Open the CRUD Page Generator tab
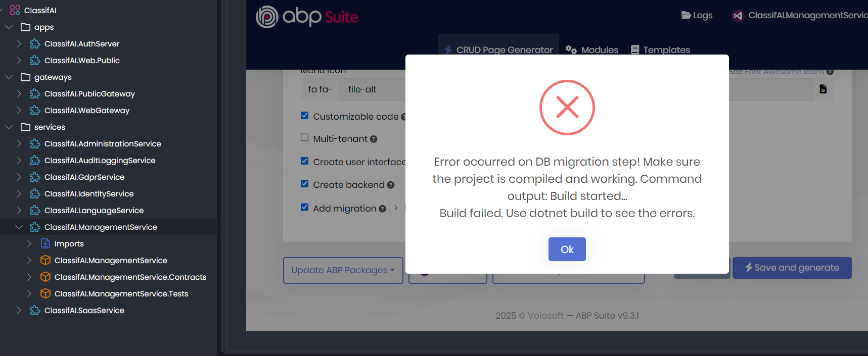The width and height of the screenshot is (868, 356). tap(498, 49)
